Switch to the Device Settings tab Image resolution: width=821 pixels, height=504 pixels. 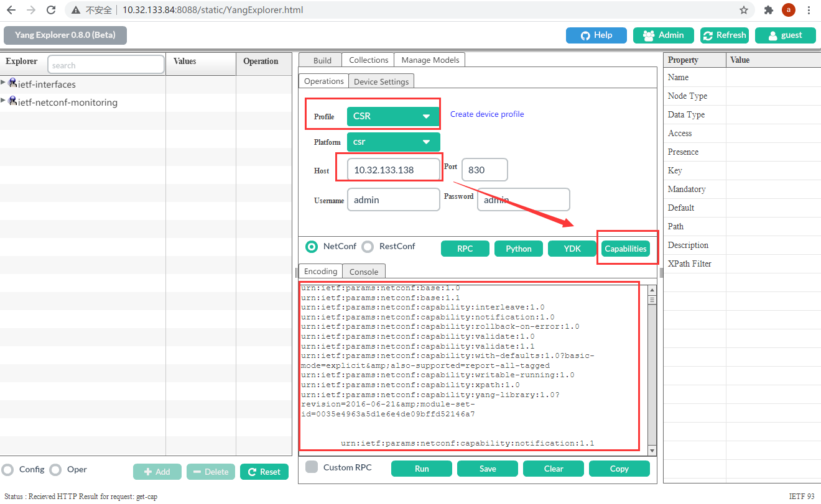click(381, 81)
